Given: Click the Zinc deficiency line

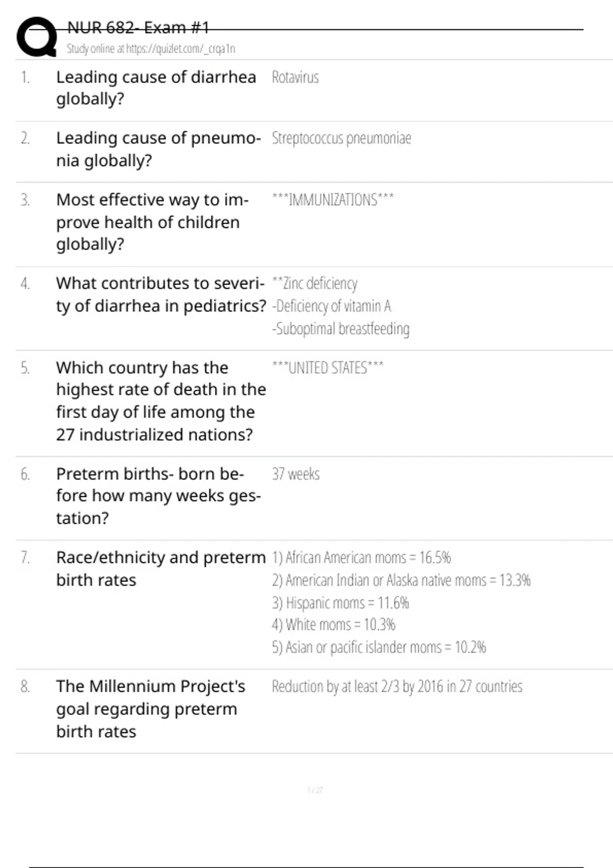Looking at the screenshot, I should 315,283.
